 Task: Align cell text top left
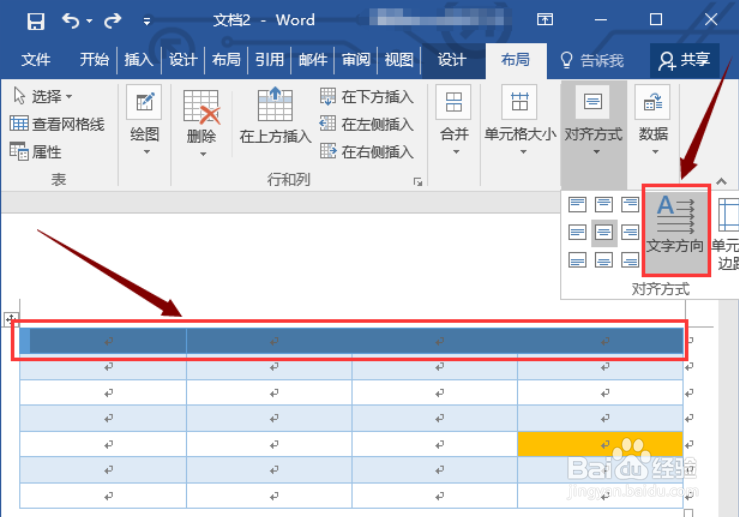point(577,205)
